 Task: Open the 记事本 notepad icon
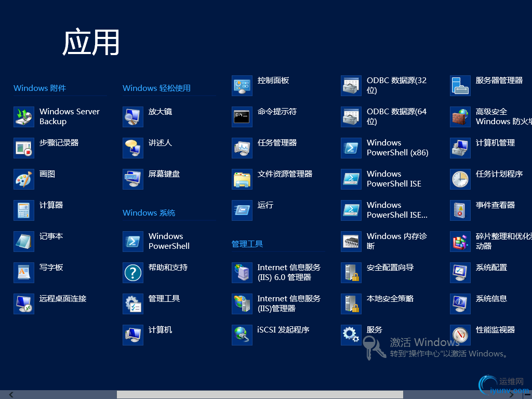[x=24, y=242]
